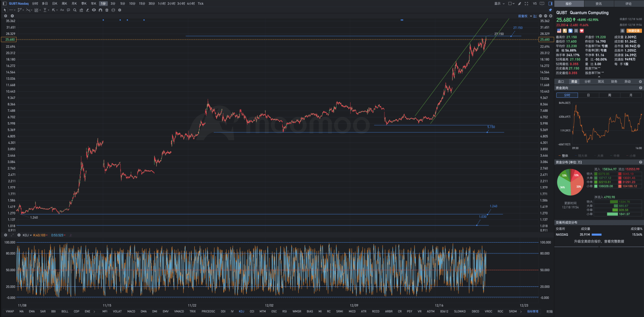Open panel settings gear beside 异动 tab
Image resolution: width=644 pixels, height=317 pixels.
pos(640,81)
